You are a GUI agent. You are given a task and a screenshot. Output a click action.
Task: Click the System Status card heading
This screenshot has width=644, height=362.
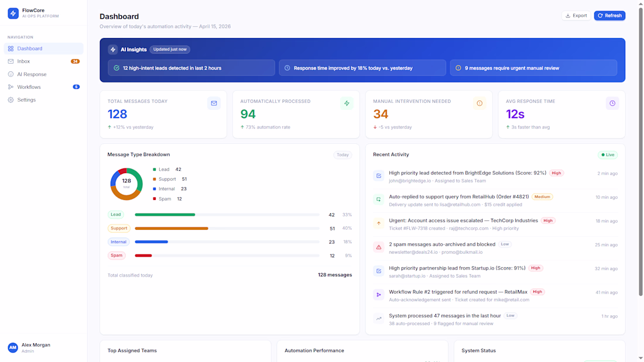478,350
